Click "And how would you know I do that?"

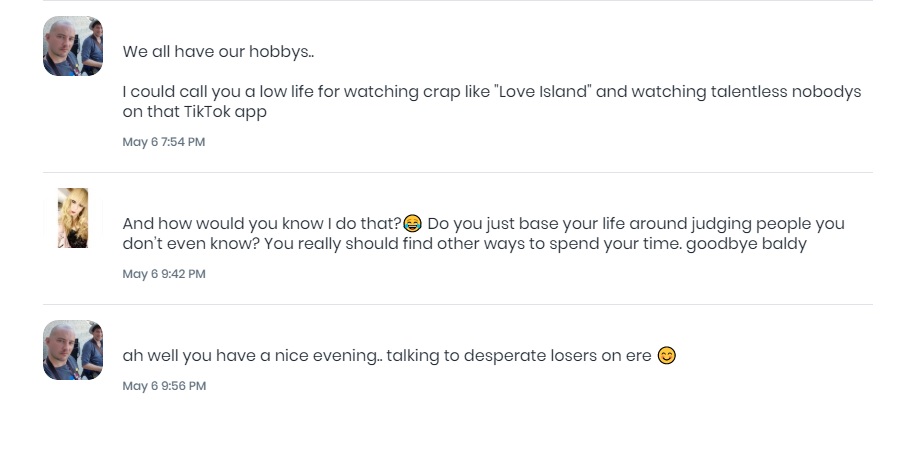click(x=262, y=223)
